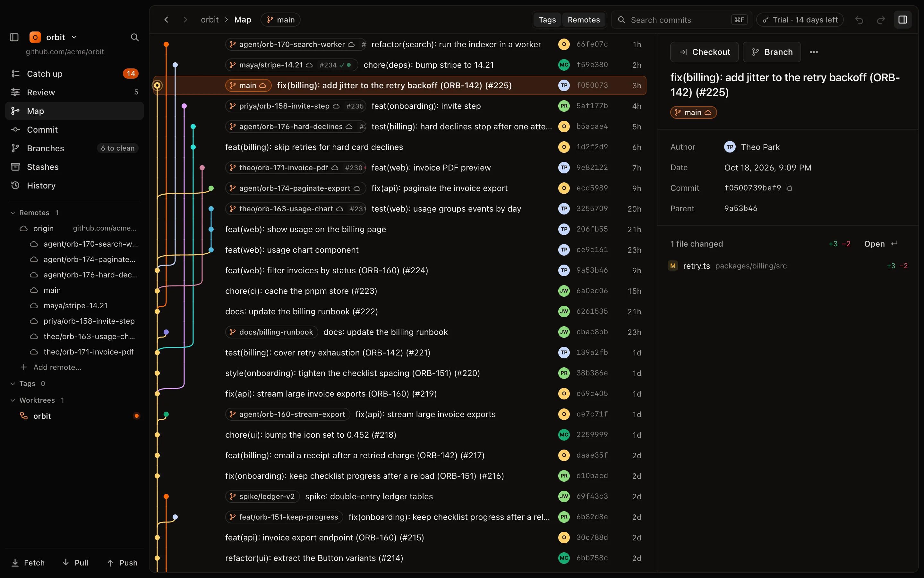
Task: Toggle the Tags filter
Action: (547, 20)
